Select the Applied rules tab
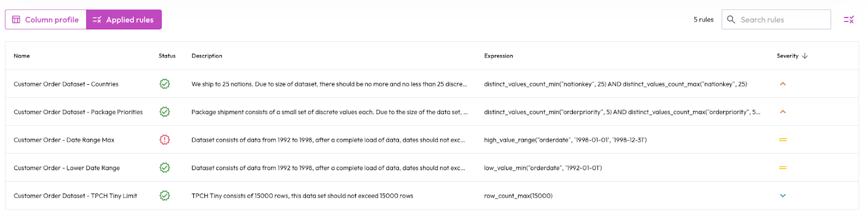 [124, 20]
